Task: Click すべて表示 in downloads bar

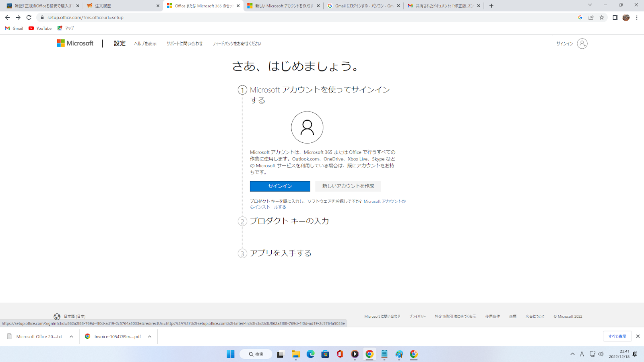Action: pos(617,336)
